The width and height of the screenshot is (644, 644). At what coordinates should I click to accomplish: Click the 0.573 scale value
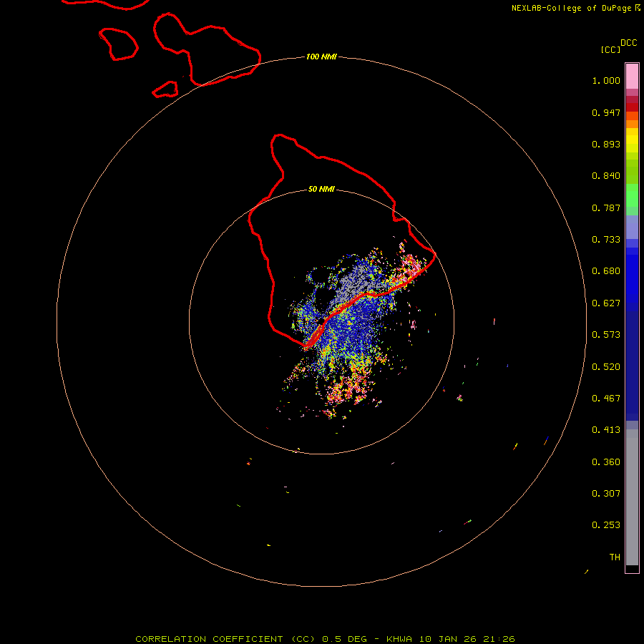(606, 335)
